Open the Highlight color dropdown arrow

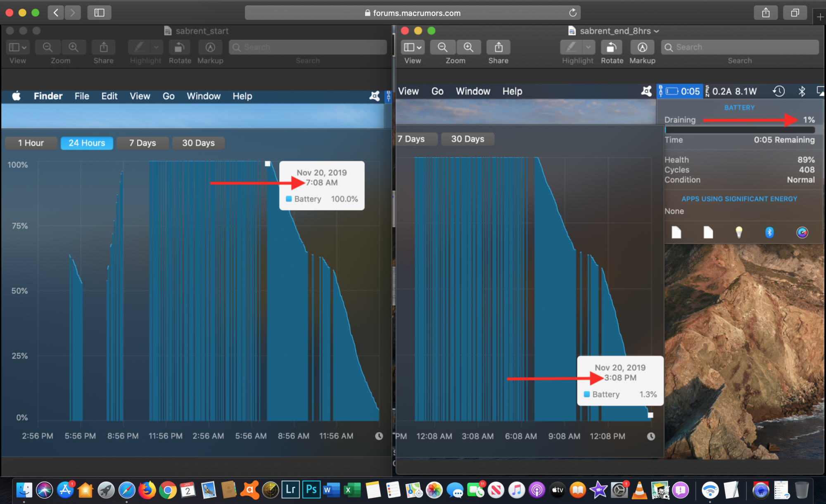pyautogui.click(x=589, y=47)
